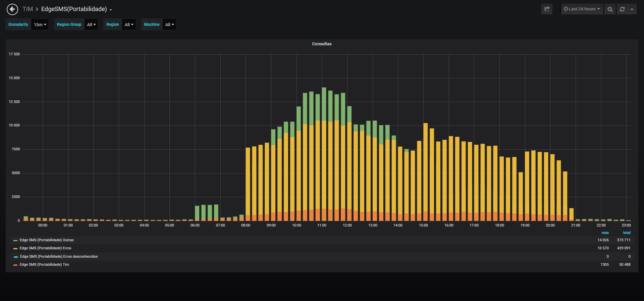Click the yellow Erros legend color swatch
Viewport: 644px width, 301px height.
click(15, 249)
